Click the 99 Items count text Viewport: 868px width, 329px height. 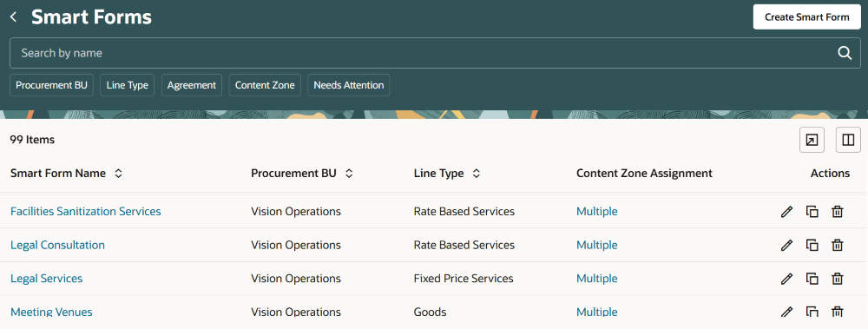pos(32,140)
